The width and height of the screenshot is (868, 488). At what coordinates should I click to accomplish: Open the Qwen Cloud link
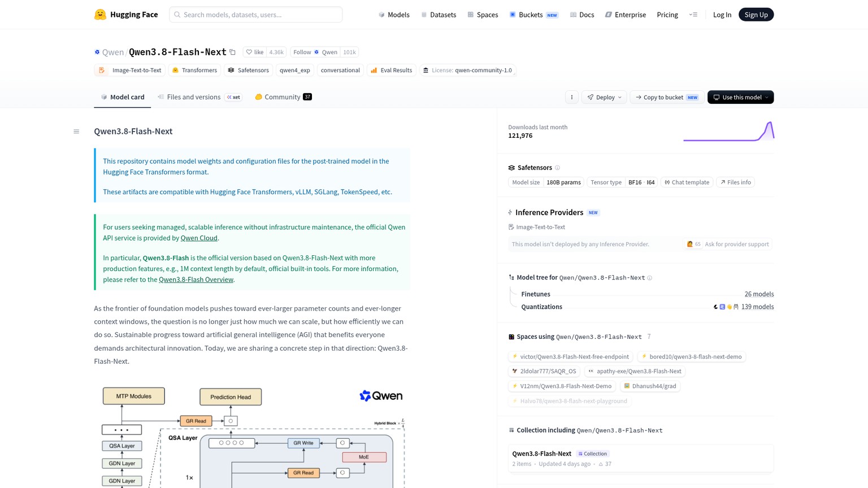[x=199, y=238]
